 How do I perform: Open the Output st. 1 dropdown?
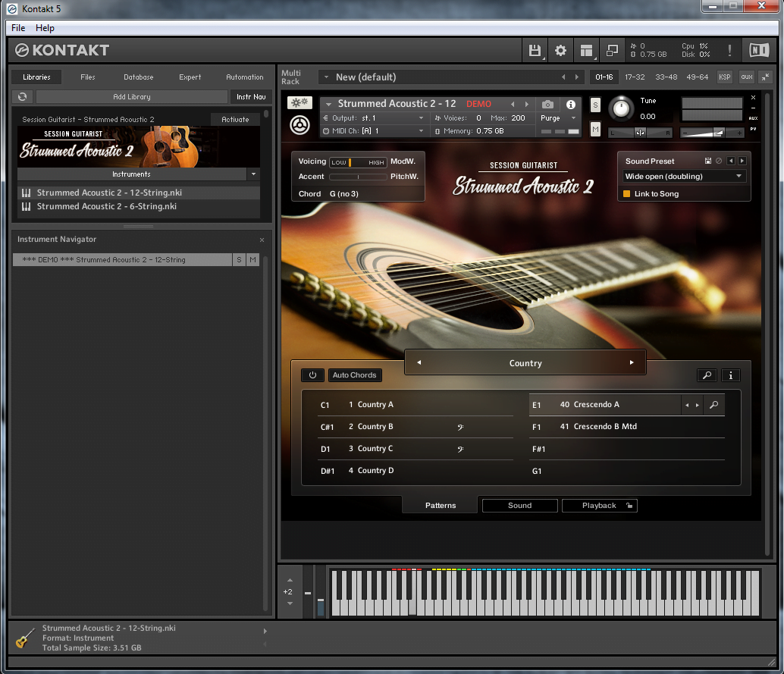374,118
